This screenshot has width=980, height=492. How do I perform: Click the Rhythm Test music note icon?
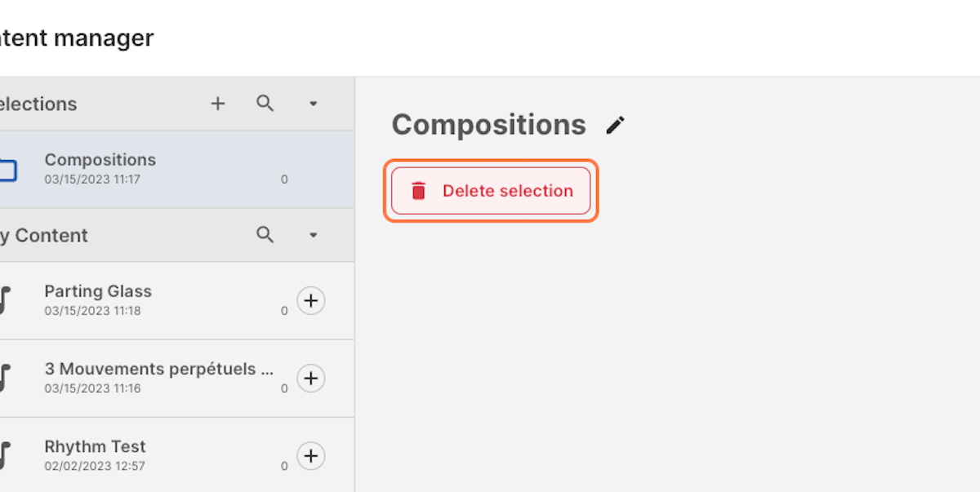(5, 455)
